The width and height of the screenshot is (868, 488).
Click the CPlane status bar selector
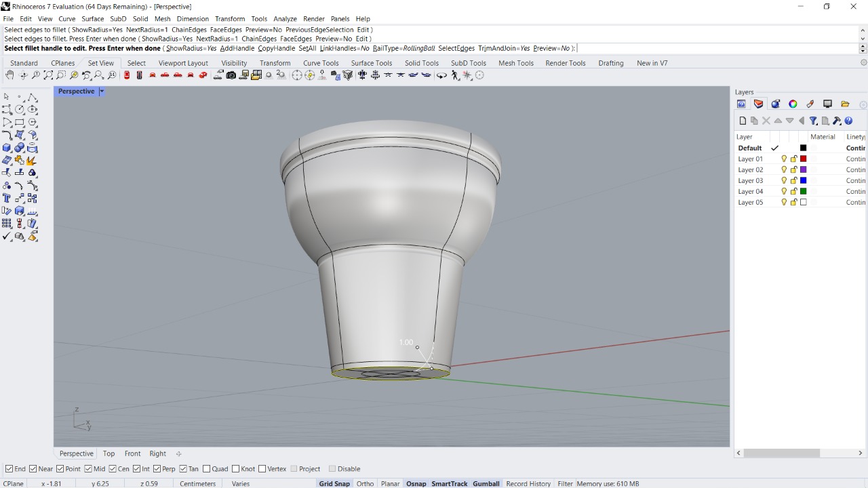pos(14,484)
